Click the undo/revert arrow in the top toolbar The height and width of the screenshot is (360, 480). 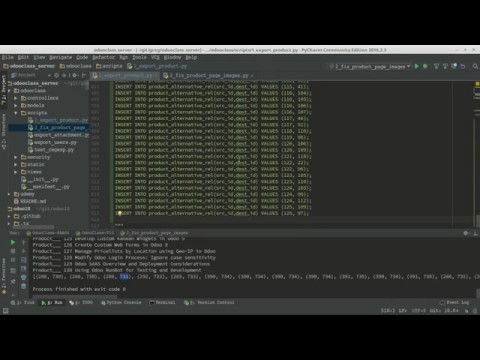463,66
